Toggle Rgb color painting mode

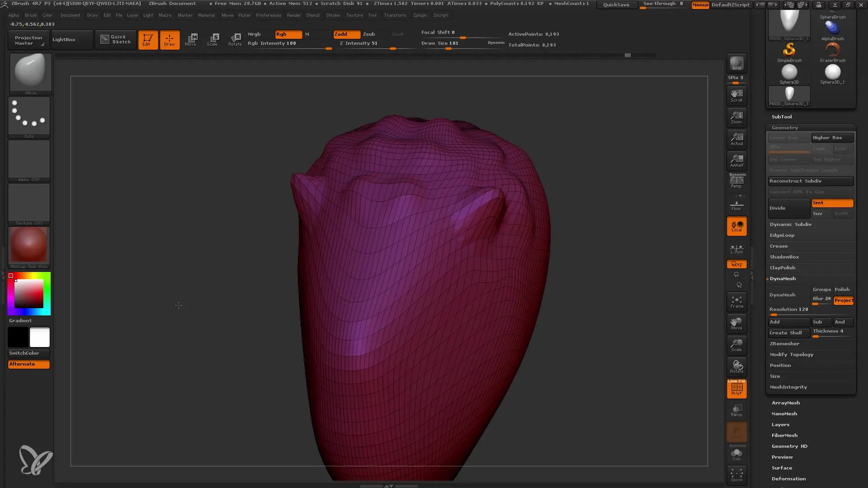(287, 34)
